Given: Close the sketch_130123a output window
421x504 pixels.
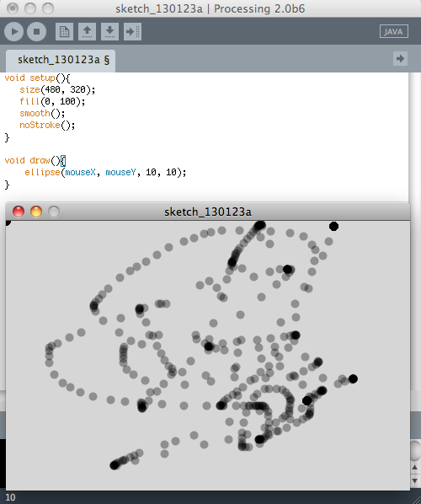Looking at the screenshot, I should pyautogui.click(x=19, y=212).
